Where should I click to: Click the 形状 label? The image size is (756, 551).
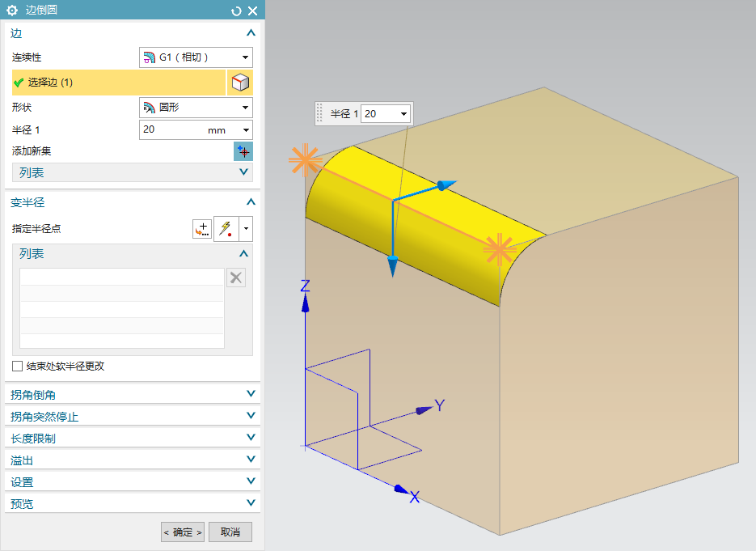point(22,108)
